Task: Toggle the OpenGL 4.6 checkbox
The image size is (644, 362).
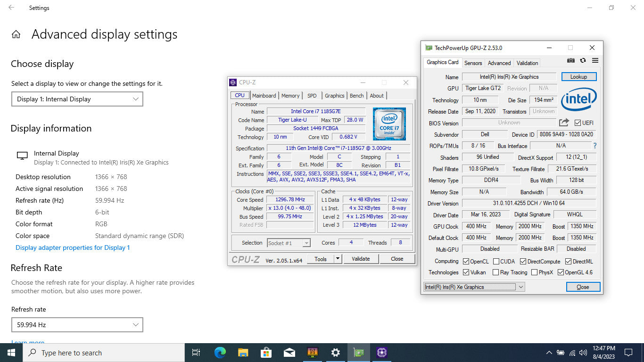Action: click(561, 272)
